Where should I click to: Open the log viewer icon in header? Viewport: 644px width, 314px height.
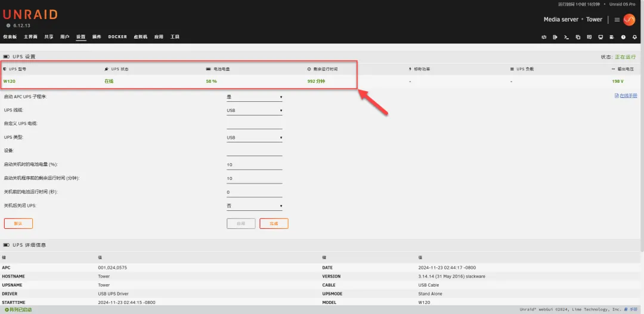tap(612, 37)
